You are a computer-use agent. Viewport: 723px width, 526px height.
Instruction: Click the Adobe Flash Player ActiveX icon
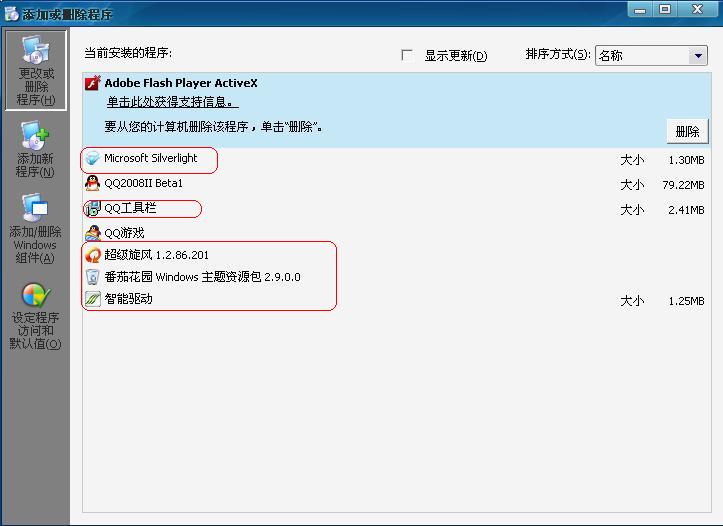point(93,83)
